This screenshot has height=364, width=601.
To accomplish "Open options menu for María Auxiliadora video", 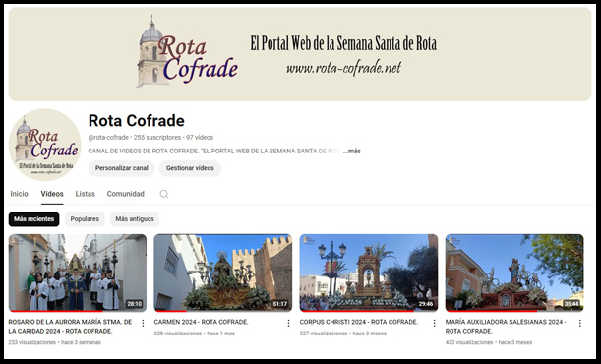I will pyautogui.click(x=580, y=323).
